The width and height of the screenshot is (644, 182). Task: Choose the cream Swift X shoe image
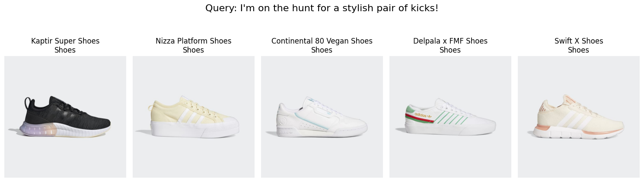pos(579,117)
